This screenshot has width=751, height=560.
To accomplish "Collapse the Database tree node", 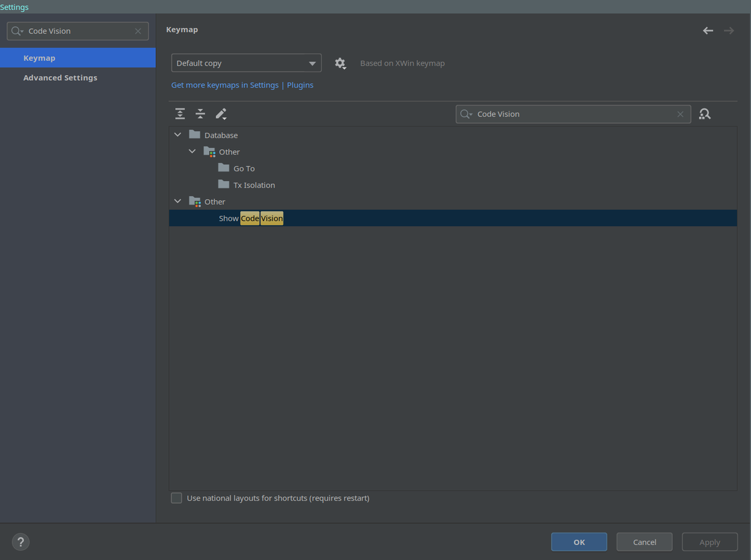I will click(x=178, y=135).
